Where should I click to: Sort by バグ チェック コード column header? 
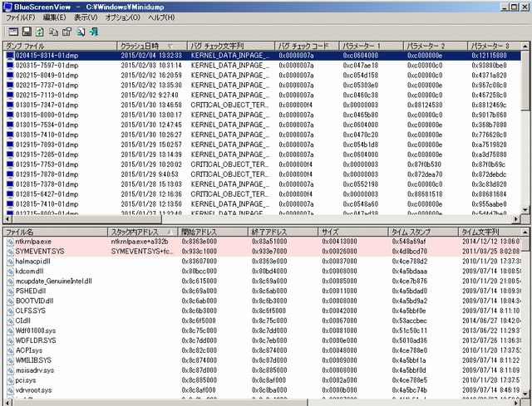pyautogui.click(x=307, y=46)
